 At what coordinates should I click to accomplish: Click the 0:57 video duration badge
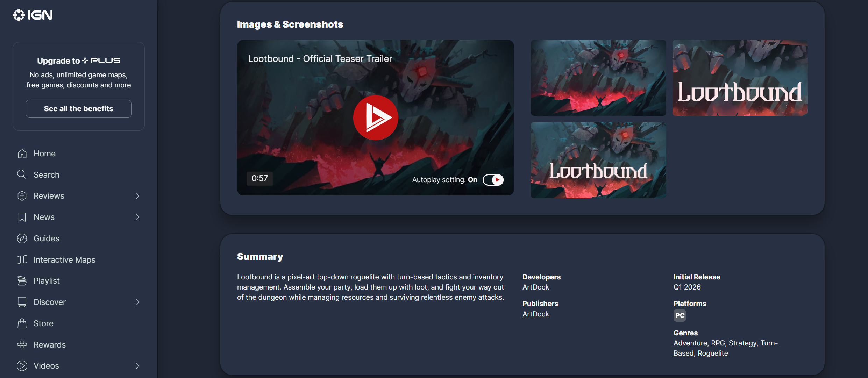click(x=260, y=178)
